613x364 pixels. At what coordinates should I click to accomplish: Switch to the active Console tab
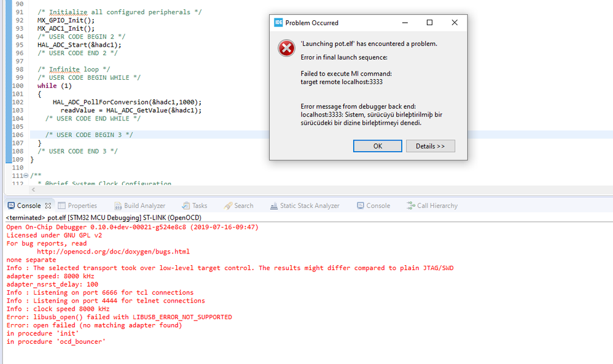pyautogui.click(x=28, y=206)
